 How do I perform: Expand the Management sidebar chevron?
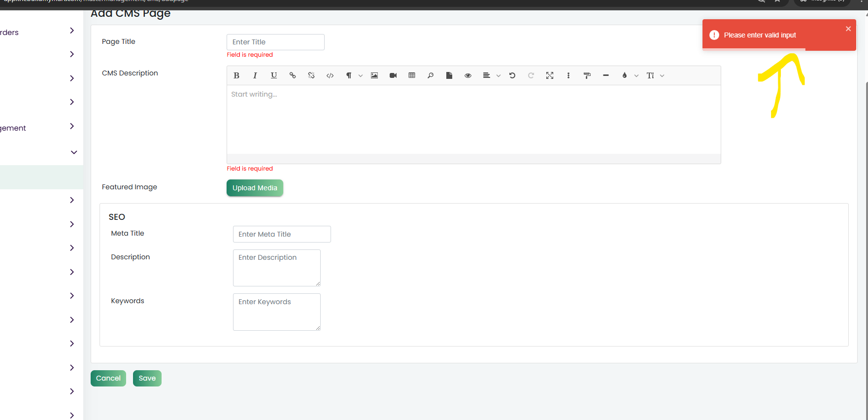tap(72, 126)
